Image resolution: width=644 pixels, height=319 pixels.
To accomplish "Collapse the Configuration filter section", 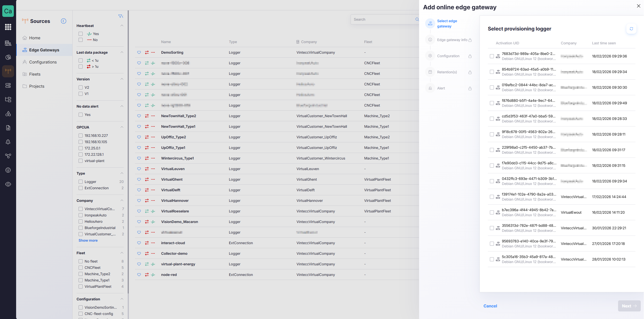I will tap(122, 299).
